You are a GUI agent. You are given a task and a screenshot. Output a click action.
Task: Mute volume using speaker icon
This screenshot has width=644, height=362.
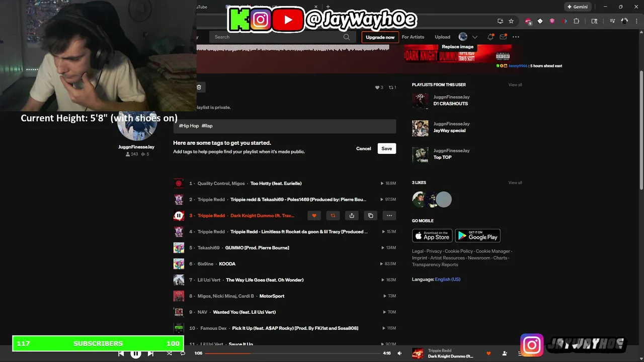coord(399,353)
